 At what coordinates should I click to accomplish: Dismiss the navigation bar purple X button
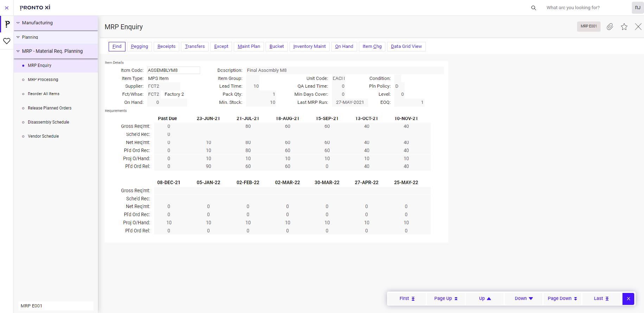(628, 299)
